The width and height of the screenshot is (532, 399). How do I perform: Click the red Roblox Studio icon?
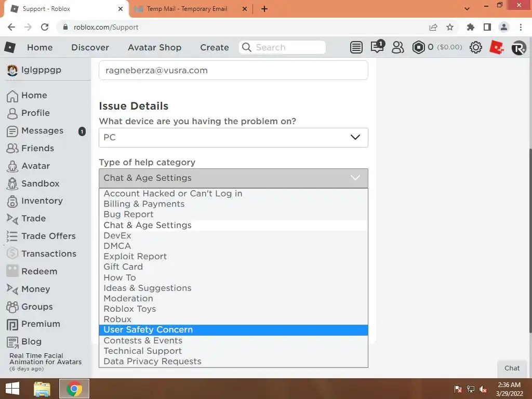tap(497, 47)
